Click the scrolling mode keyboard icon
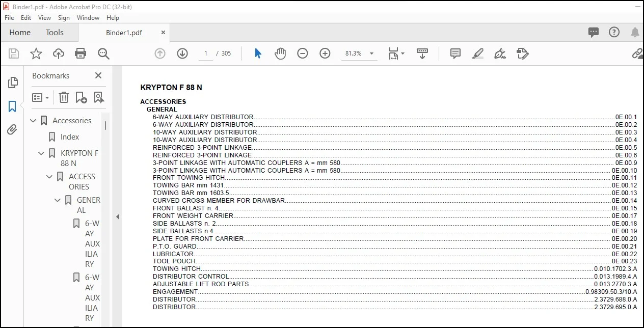 [x=422, y=53]
